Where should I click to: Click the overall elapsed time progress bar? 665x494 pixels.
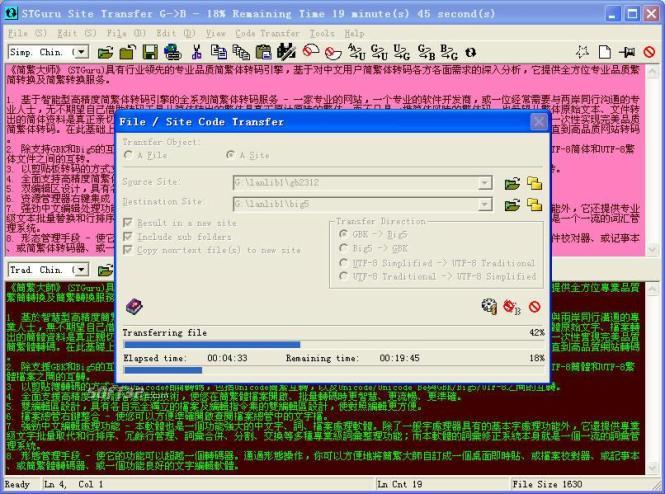334,370
